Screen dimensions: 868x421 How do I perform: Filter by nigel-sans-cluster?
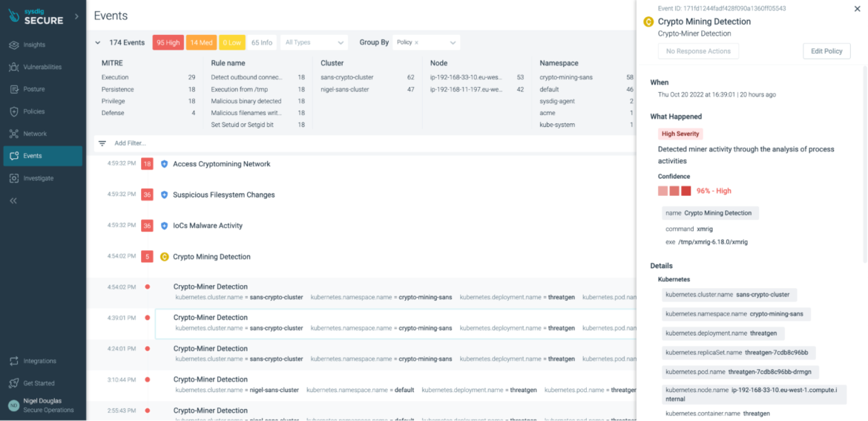pyautogui.click(x=367, y=89)
